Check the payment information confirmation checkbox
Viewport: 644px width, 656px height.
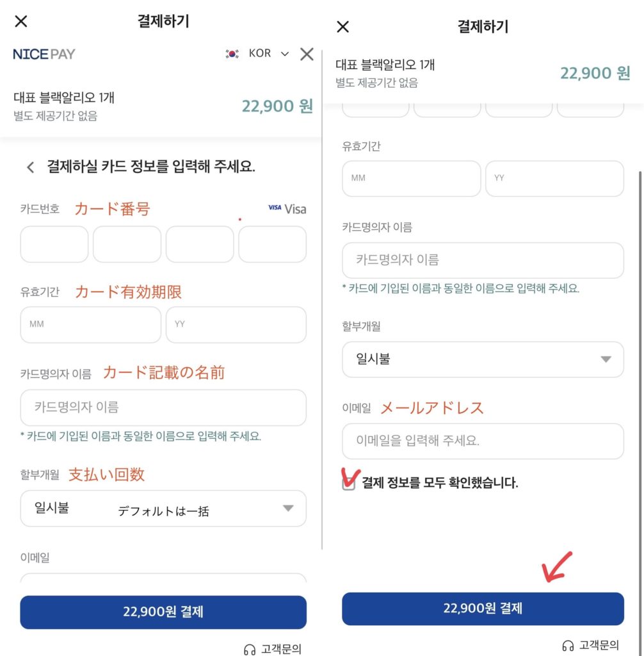(349, 484)
